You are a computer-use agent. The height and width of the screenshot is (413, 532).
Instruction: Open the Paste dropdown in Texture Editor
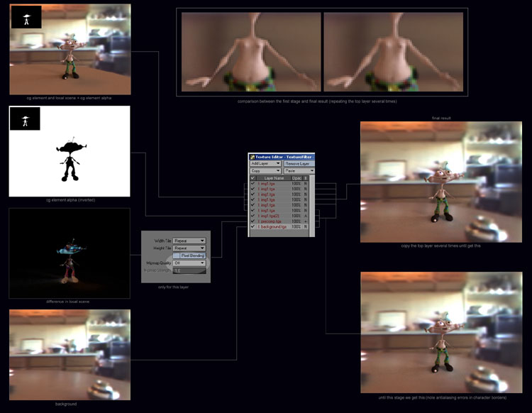(x=299, y=171)
